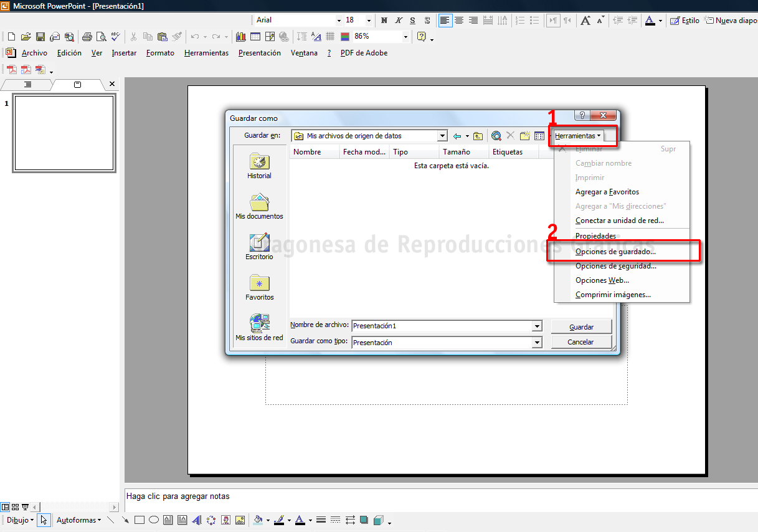Click the Increase font size icon
Image resolution: width=758 pixels, height=532 pixels.
coord(585,21)
